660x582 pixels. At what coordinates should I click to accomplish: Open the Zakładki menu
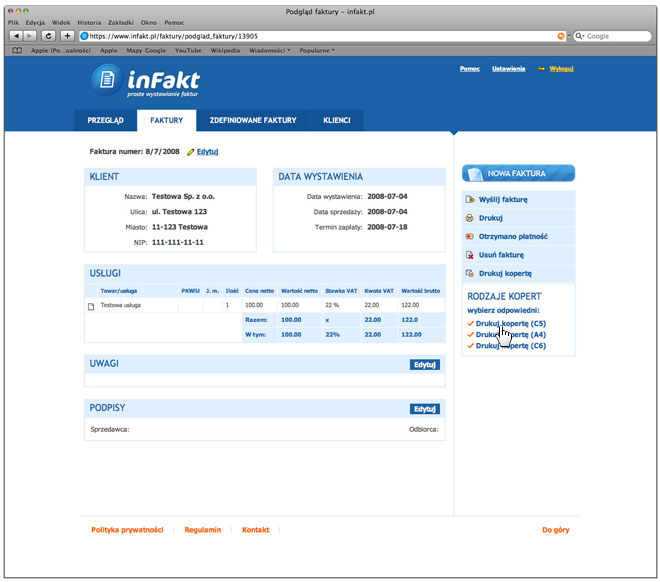pyautogui.click(x=121, y=23)
